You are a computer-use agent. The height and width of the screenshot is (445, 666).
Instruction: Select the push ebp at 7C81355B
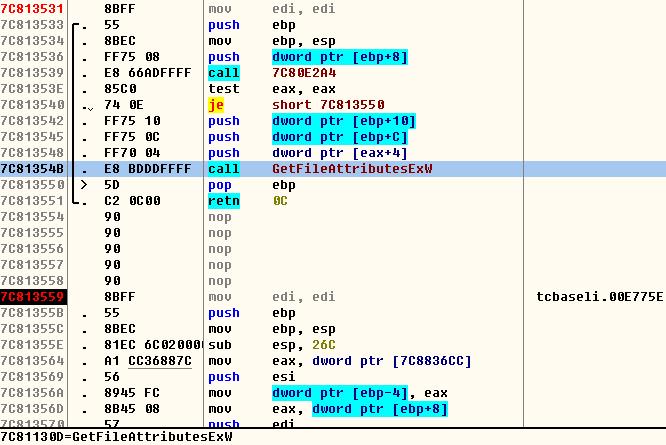pos(252,313)
